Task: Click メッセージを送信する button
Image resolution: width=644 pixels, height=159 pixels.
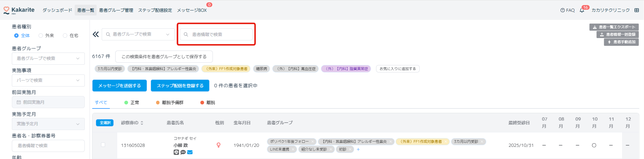Action: coord(120,86)
